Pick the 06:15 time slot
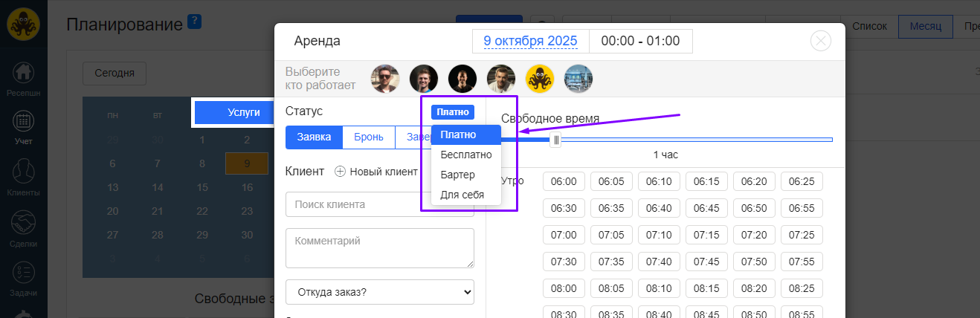 (707, 181)
